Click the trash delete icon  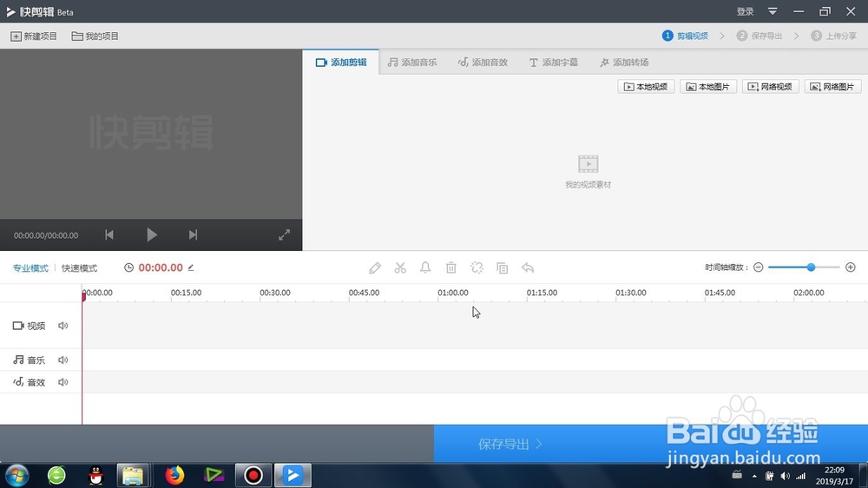[x=451, y=268]
